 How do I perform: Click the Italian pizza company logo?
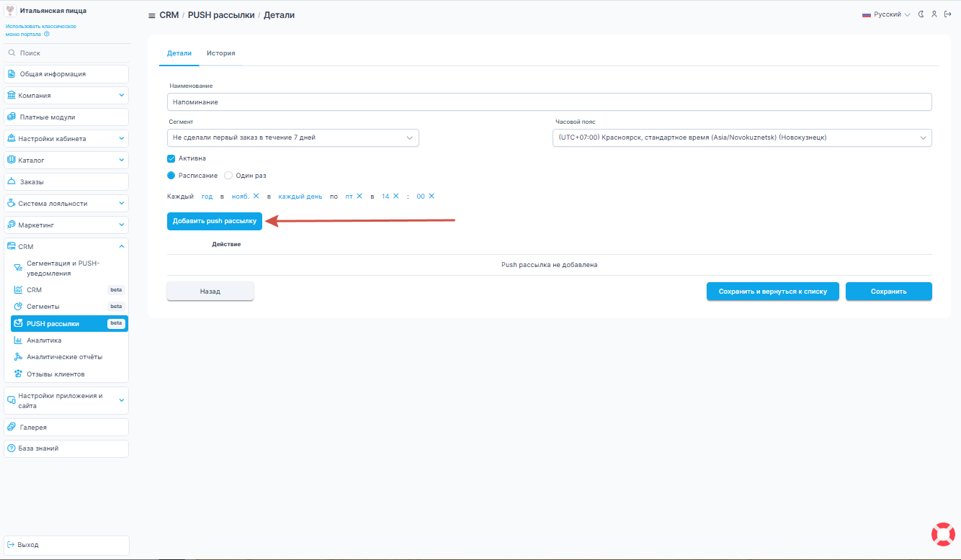pyautogui.click(x=11, y=11)
